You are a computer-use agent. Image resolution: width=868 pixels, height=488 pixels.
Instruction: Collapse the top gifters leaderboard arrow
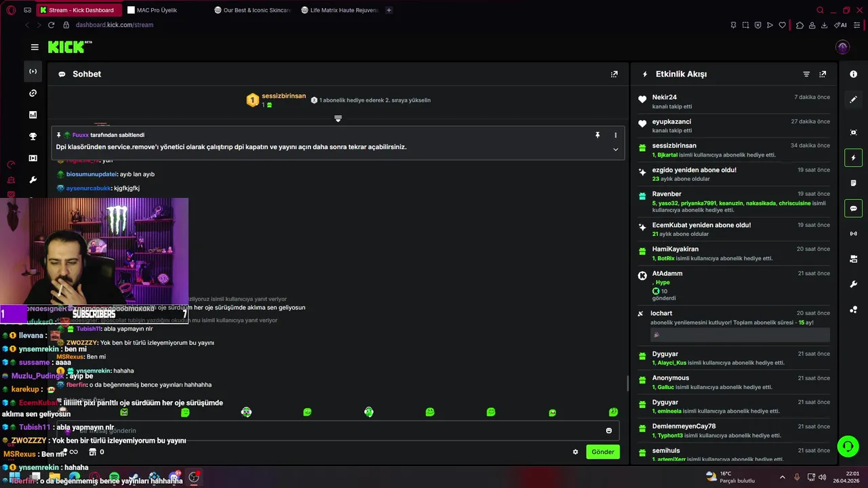click(x=338, y=119)
